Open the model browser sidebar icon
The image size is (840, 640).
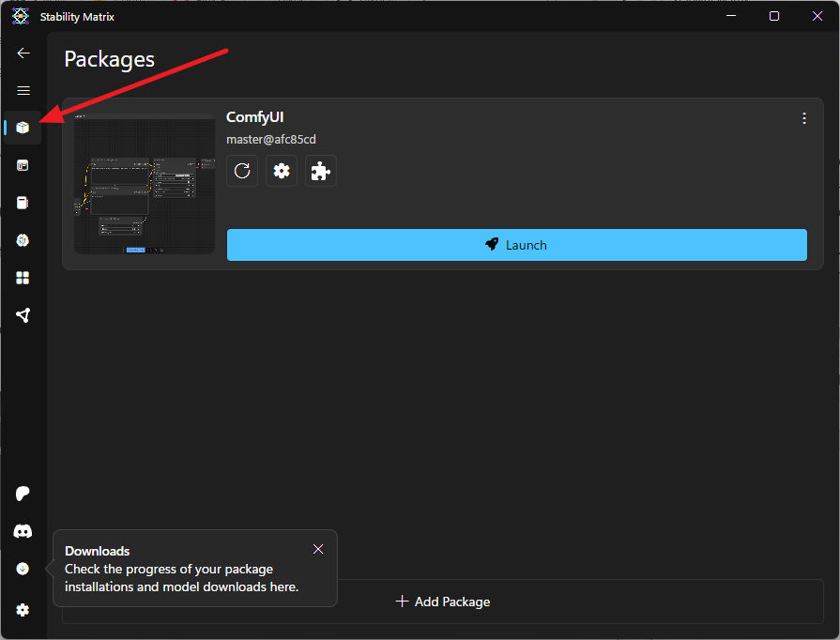(x=23, y=240)
